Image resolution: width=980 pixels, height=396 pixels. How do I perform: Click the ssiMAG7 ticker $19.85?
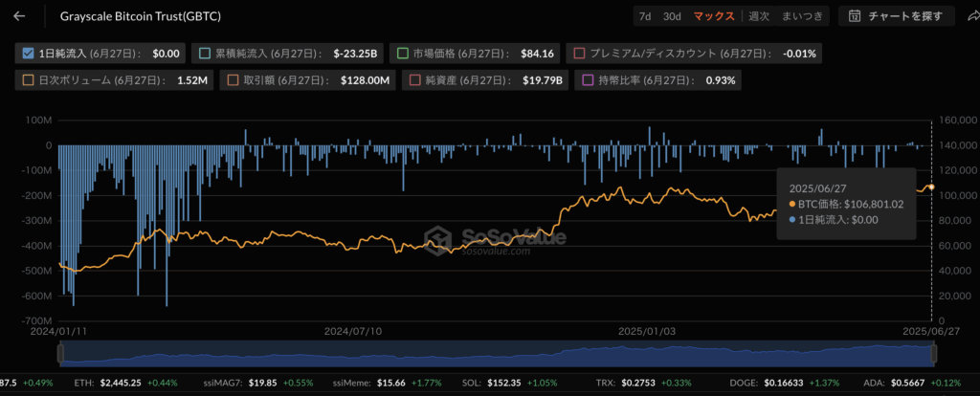262,383
